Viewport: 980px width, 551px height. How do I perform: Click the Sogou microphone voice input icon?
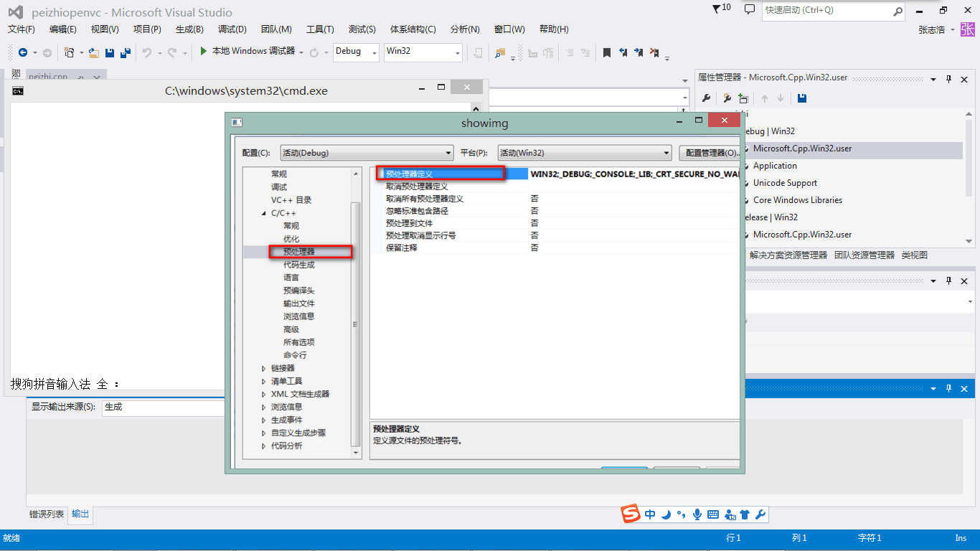coord(697,514)
